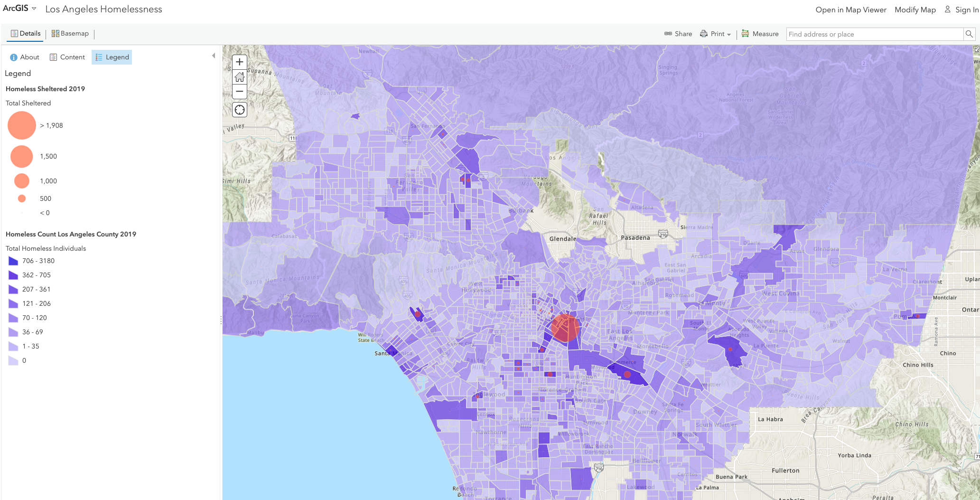Switch to the Content tab
The image size is (980, 500).
(67, 57)
